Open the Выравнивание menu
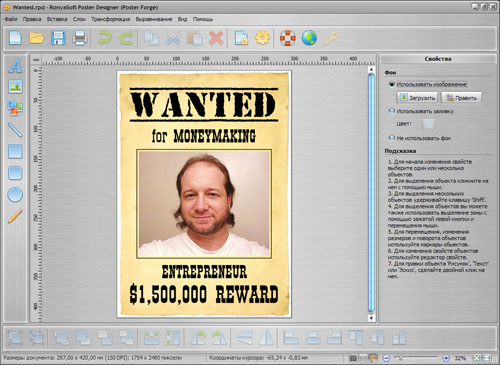The image size is (500, 365). tap(154, 19)
